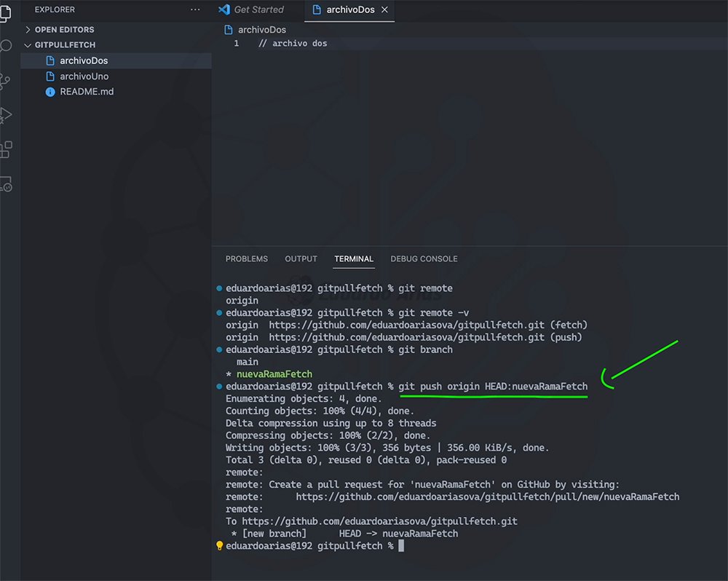The height and width of the screenshot is (581, 728).
Task: Open the Source Control activity bar icon
Action: [x=5, y=82]
